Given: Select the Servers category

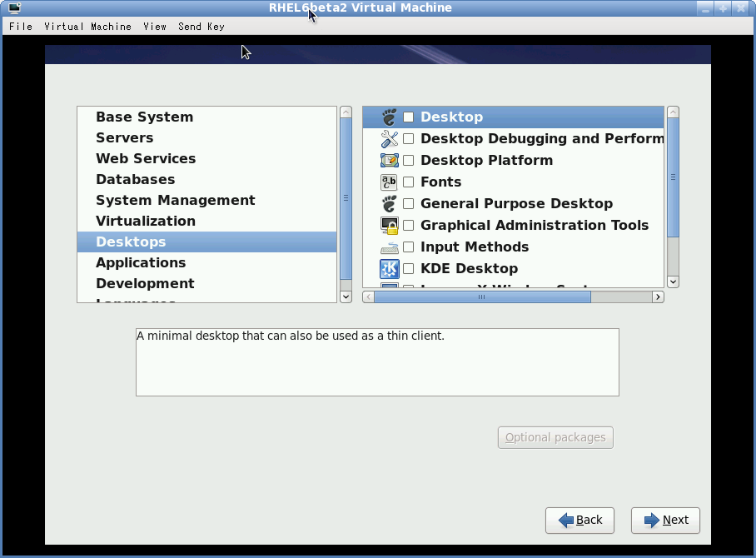Looking at the screenshot, I should tap(206, 138).
